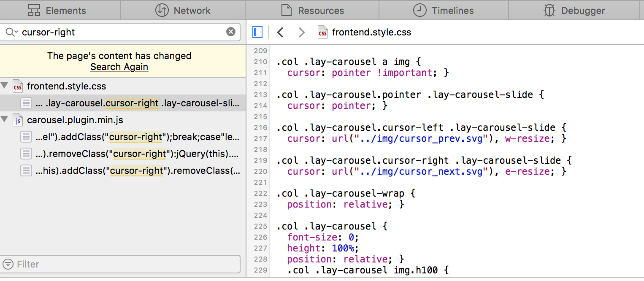Go forward with the right arrow
Screen dimensions: 644x281
click(x=301, y=32)
